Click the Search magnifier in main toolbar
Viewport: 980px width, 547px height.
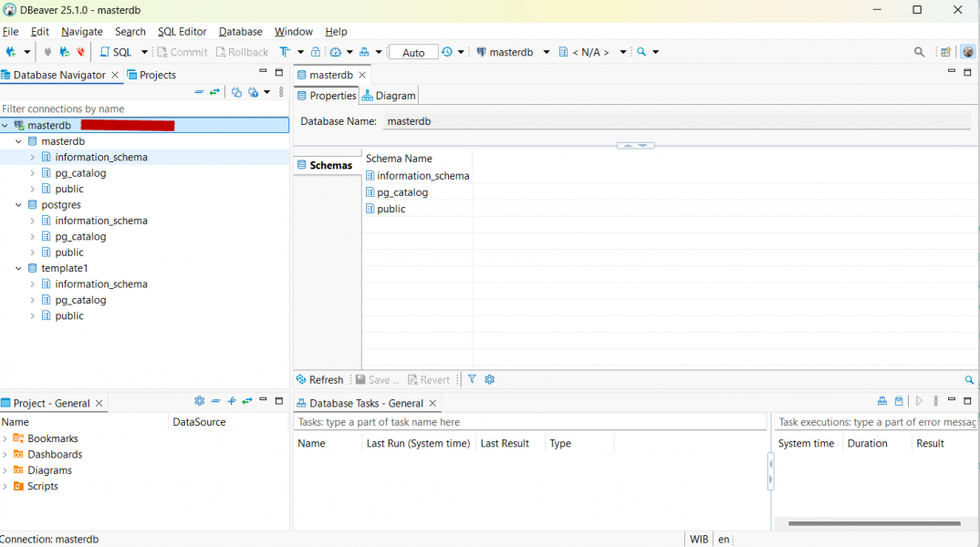641,52
